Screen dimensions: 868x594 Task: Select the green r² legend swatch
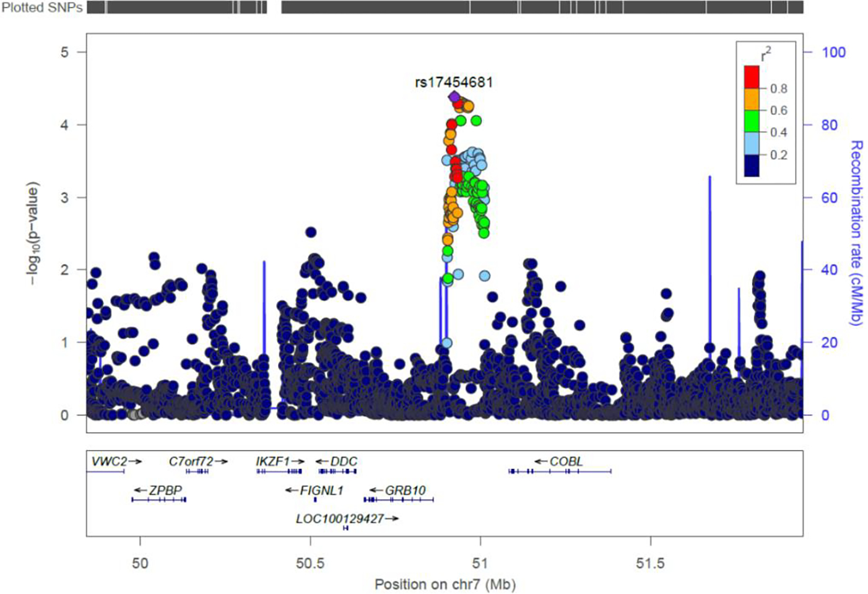[x=752, y=121]
